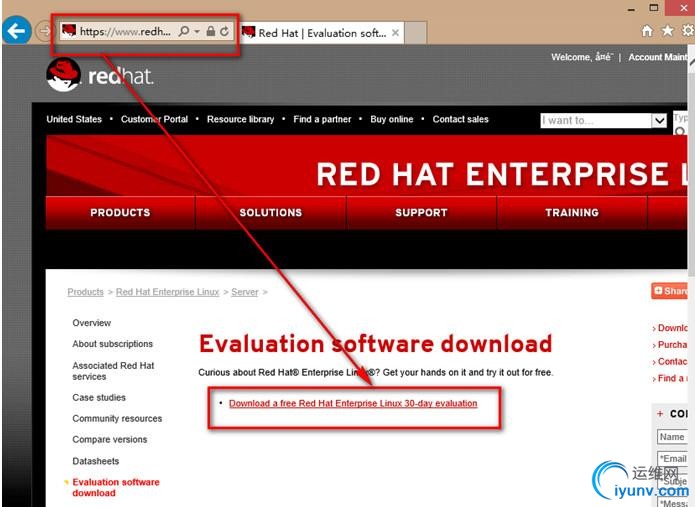Open the SOLUTIONS menu
This screenshot has height=507, width=695.
(x=271, y=213)
